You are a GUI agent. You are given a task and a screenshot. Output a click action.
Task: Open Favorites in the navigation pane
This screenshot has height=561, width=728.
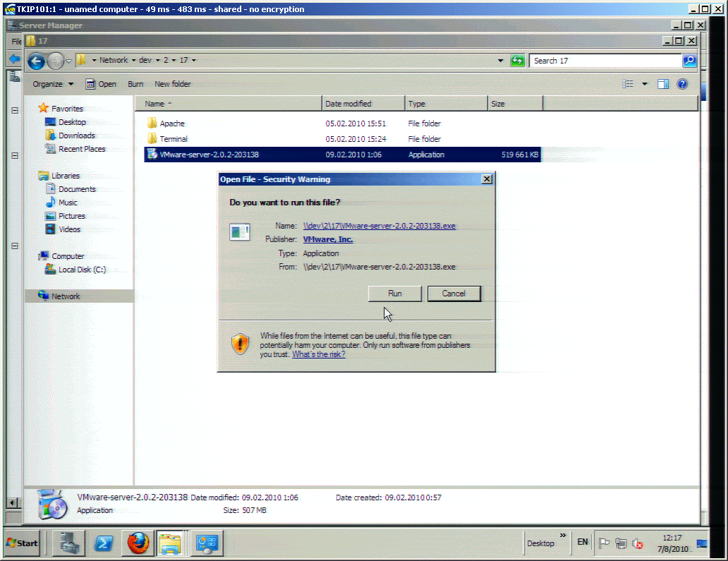(61, 109)
